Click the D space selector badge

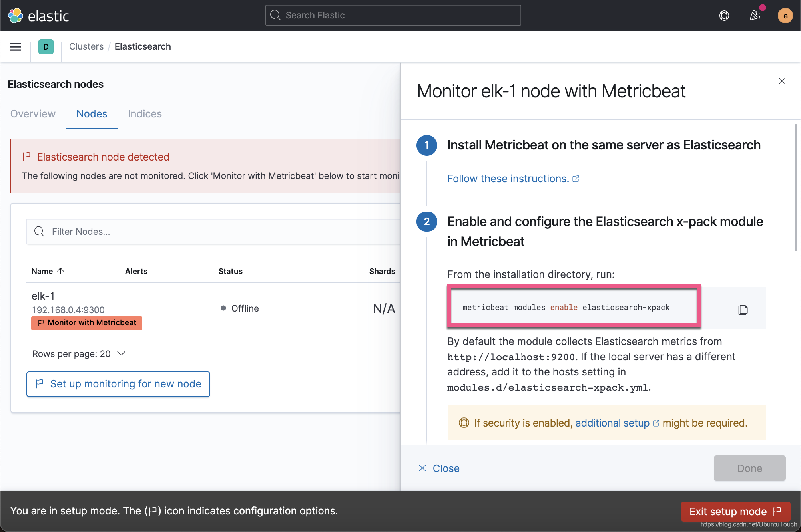pyautogui.click(x=46, y=47)
